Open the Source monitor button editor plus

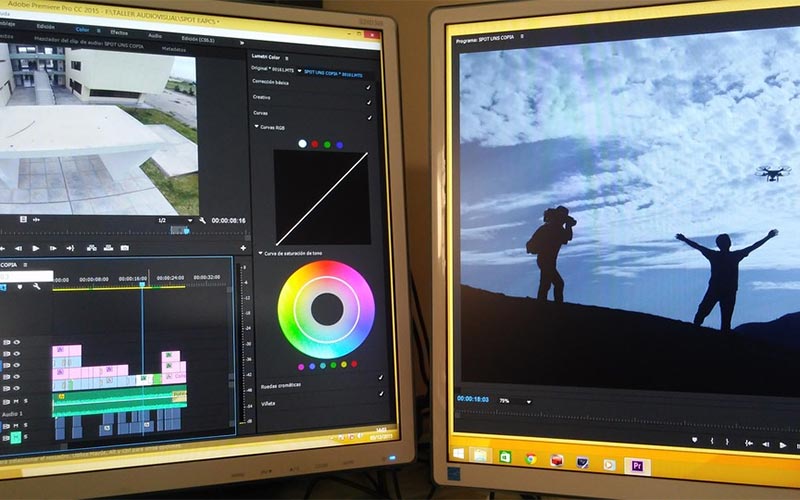pyautogui.click(x=243, y=248)
